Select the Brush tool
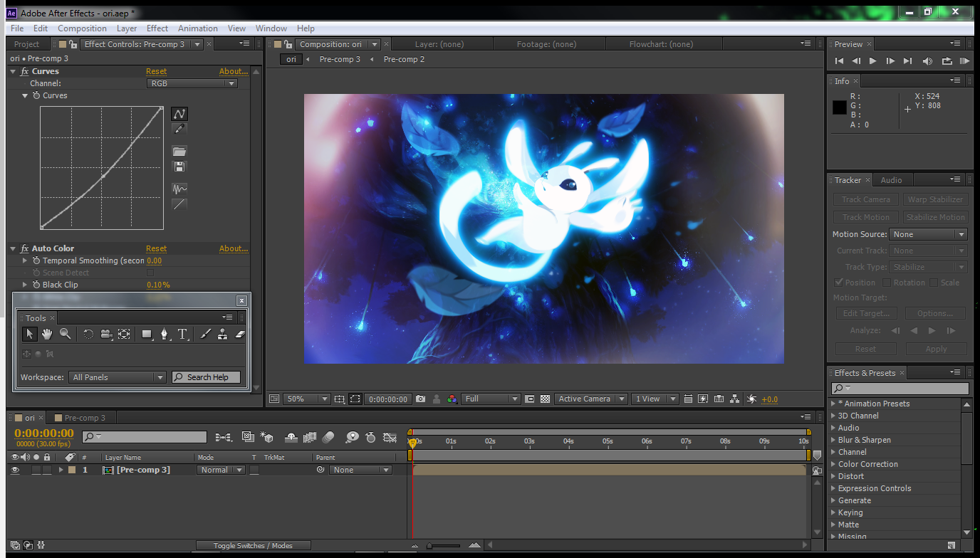Viewport: 980px width, 558px height. [205, 334]
